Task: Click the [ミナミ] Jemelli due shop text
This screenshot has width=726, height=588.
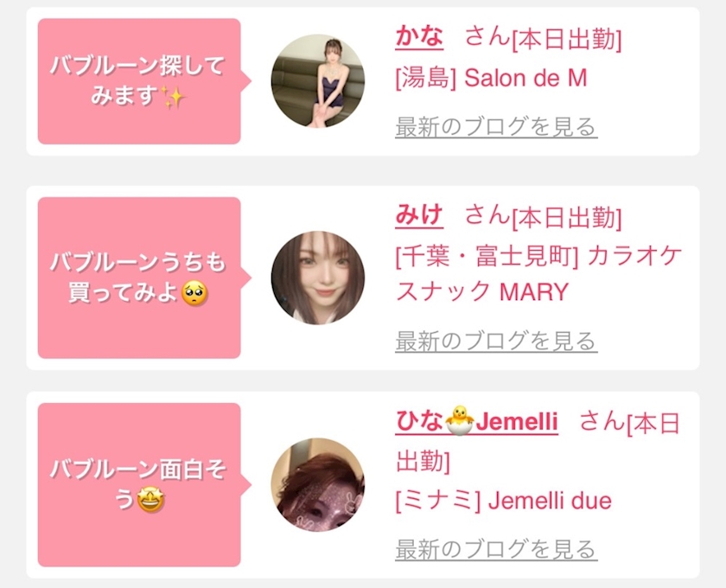Action: click(503, 501)
